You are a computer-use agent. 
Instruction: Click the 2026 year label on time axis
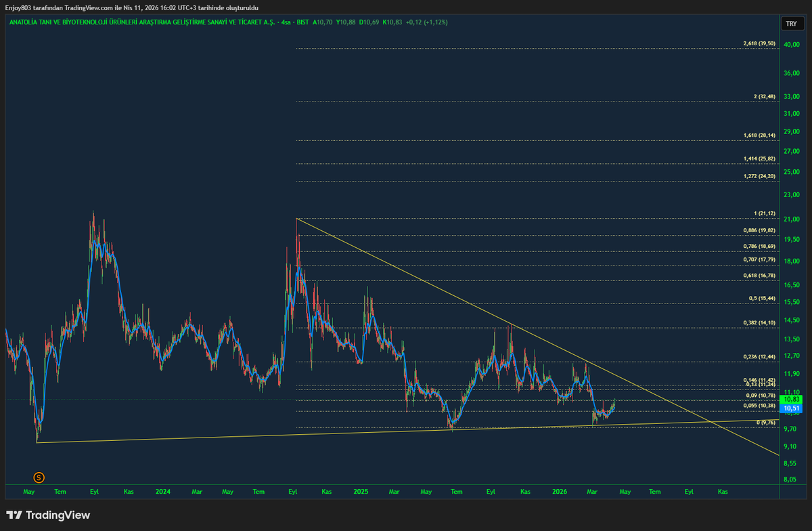tap(559, 491)
